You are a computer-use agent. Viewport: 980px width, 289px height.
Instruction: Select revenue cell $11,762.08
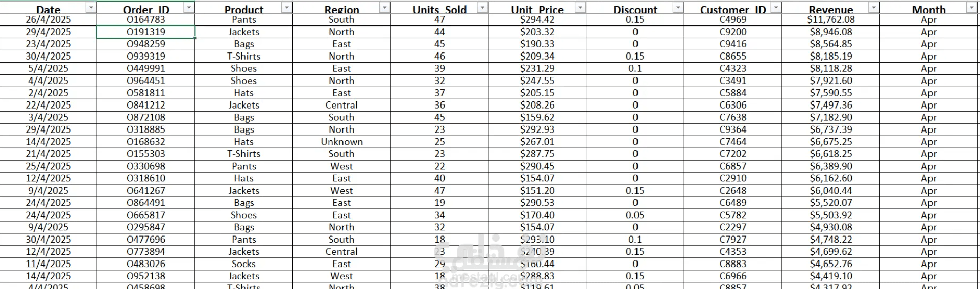831,19
